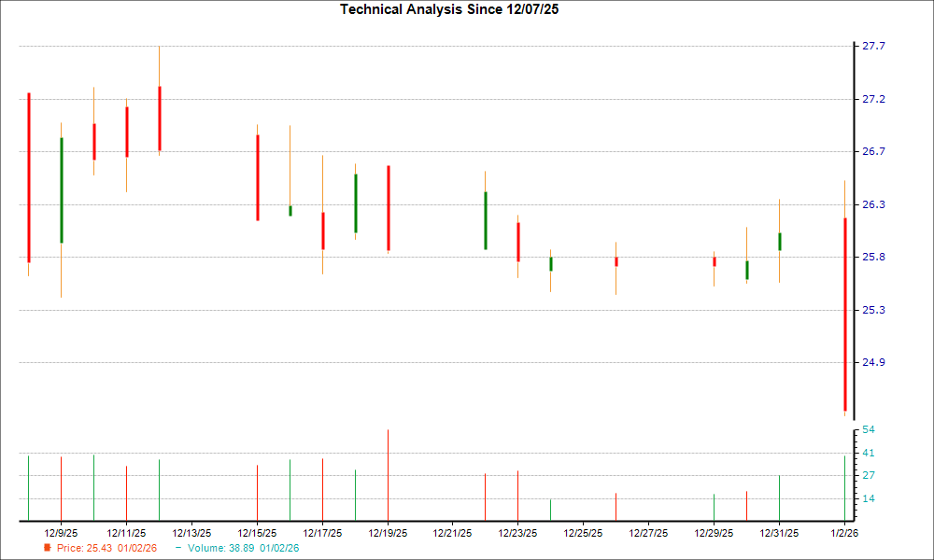
Task: Click the 12/19/25 date label
Action: [388, 533]
